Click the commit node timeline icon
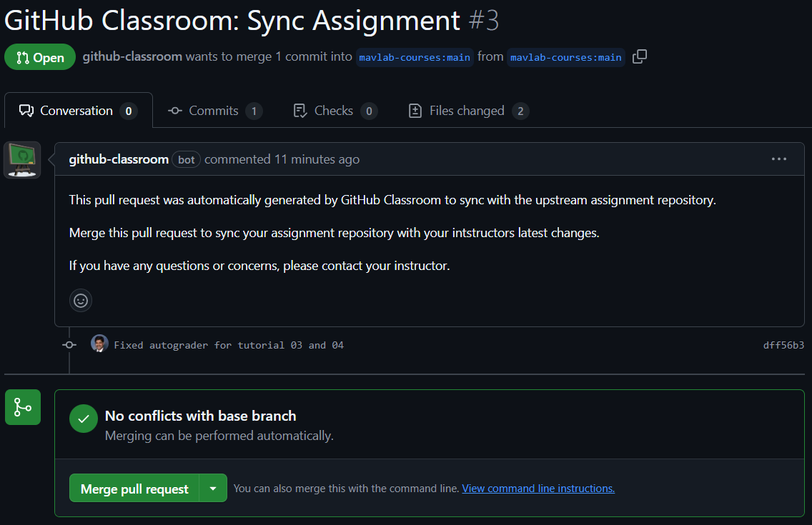This screenshot has height=525, width=812. click(x=69, y=345)
